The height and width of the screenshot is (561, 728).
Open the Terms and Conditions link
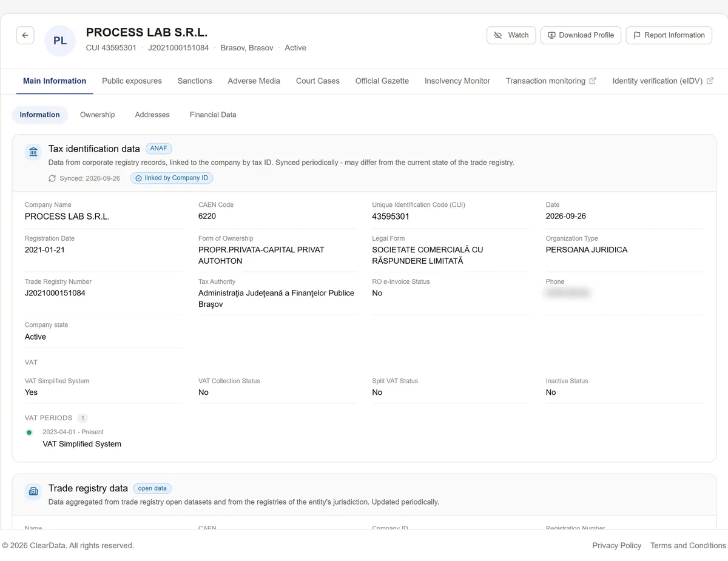click(x=688, y=545)
